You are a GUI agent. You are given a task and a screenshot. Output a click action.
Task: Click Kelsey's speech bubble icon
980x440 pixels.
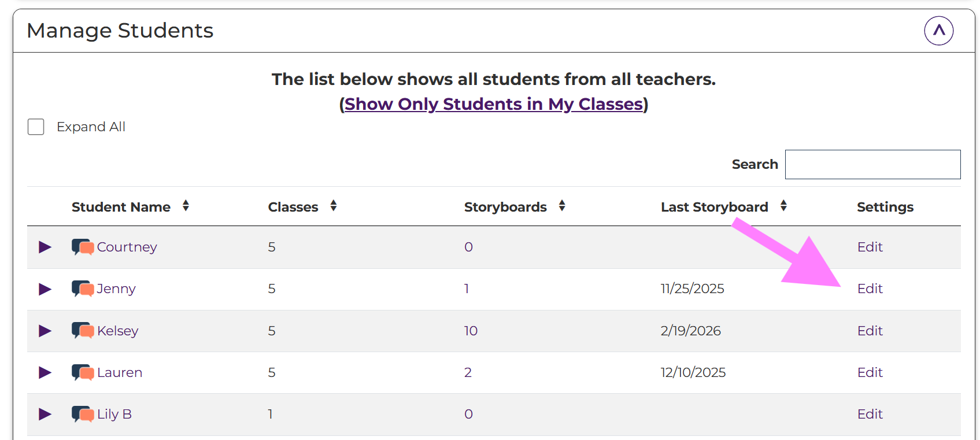[83, 331]
